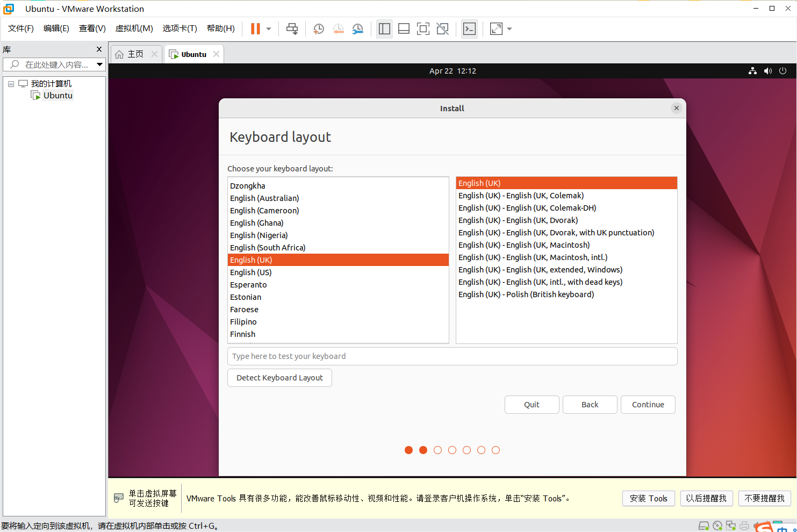Pause the virtual machine with the orange button
This screenshot has height=532, width=797.
[255, 29]
